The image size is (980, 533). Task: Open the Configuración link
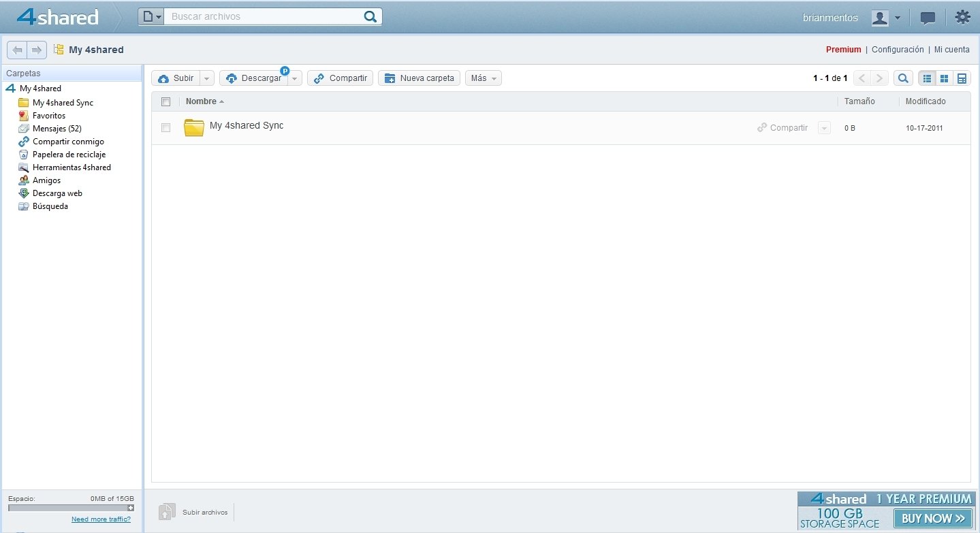pyautogui.click(x=898, y=50)
